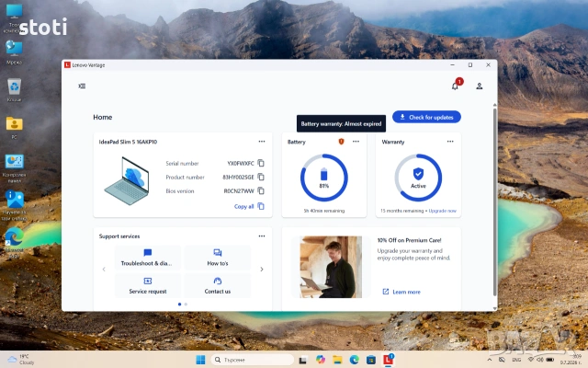Open the How to's tile
Screen dimensions: 588x368
[x=218, y=258]
